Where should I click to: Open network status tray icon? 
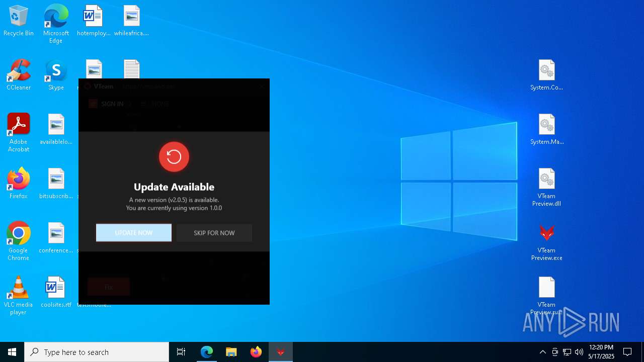point(567,352)
